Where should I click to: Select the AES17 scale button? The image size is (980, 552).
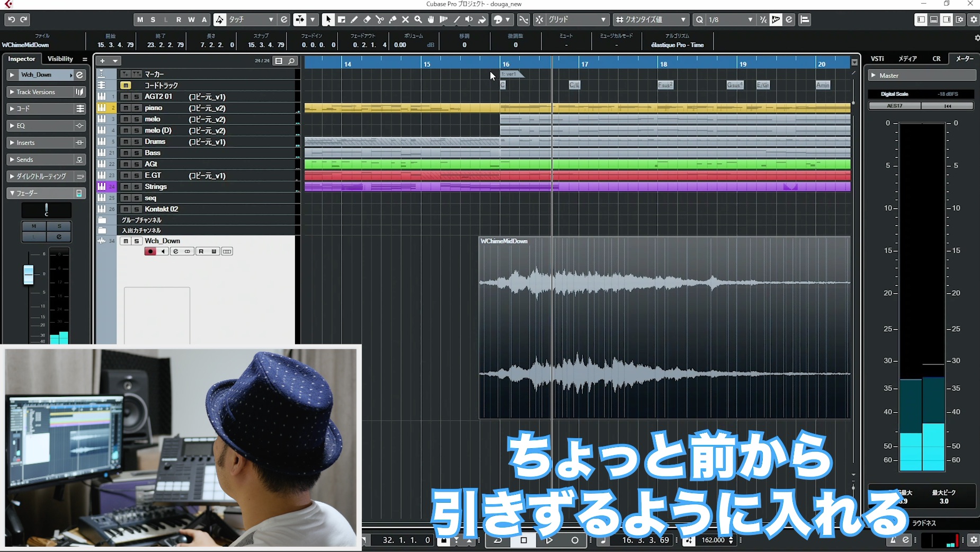tap(895, 106)
